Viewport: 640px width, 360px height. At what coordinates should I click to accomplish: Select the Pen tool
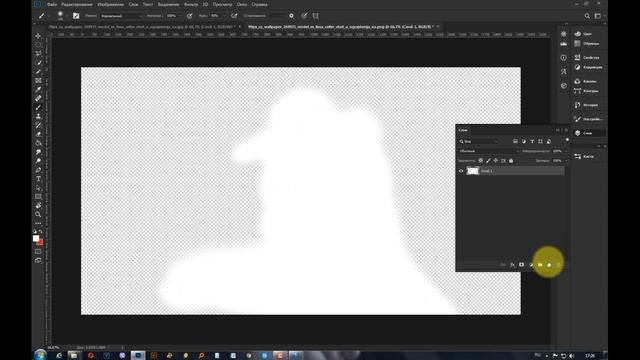(x=38, y=170)
